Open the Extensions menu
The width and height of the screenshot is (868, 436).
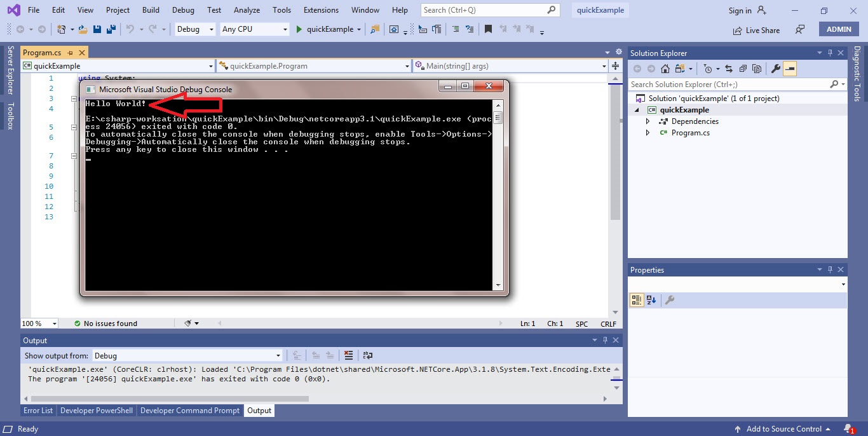coord(321,10)
